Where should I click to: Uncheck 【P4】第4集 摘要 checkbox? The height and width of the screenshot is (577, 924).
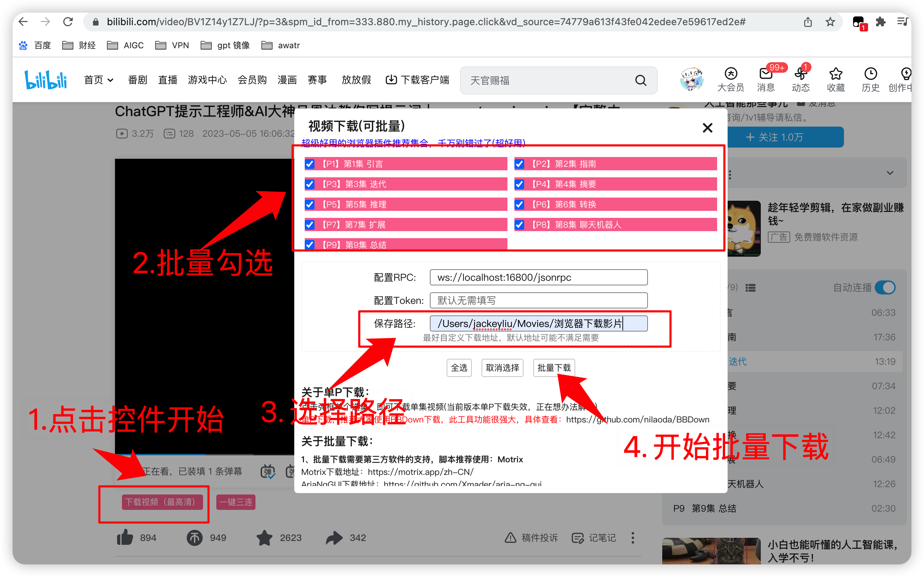(x=519, y=184)
